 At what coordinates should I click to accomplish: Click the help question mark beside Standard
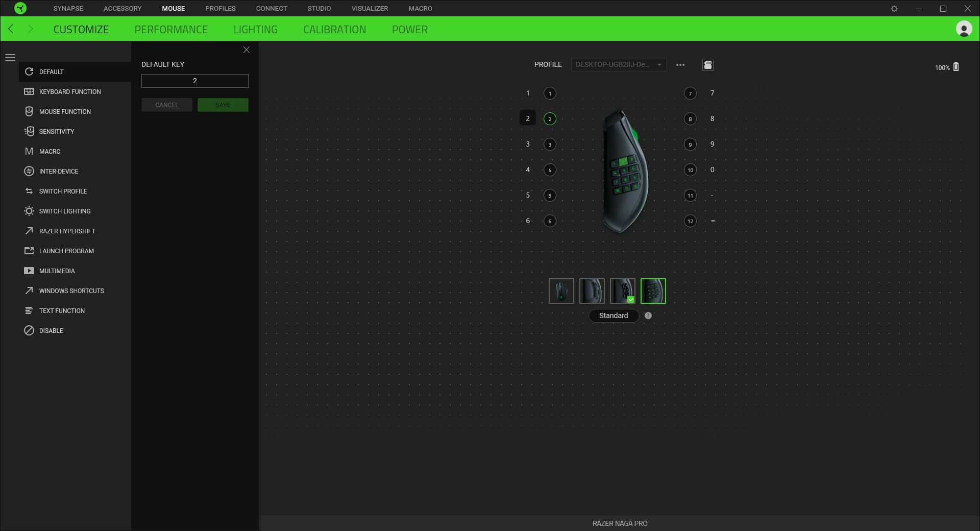pos(647,316)
